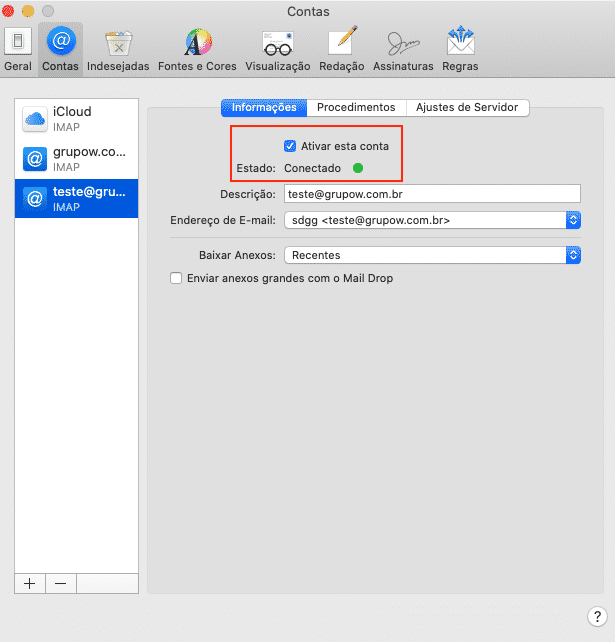Viewport: 615px width, 642px height.
Task: Select the iCloud IMAP account
Action: [77, 119]
